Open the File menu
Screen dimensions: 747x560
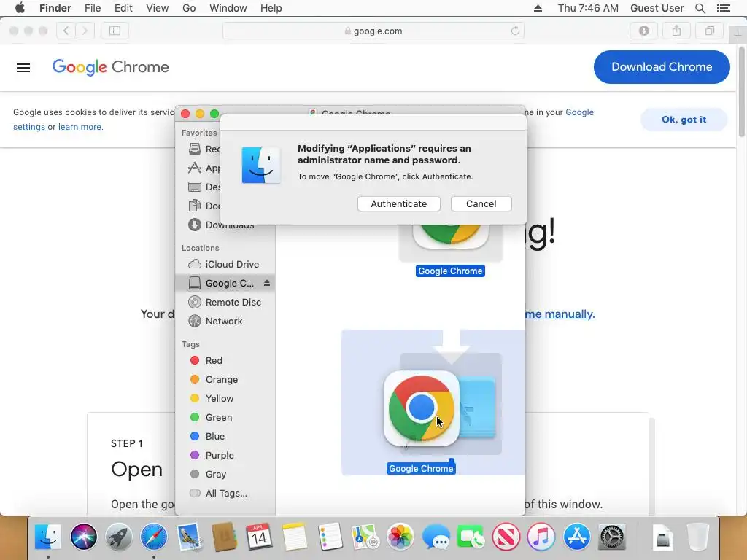pyautogui.click(x=93, y=8)
